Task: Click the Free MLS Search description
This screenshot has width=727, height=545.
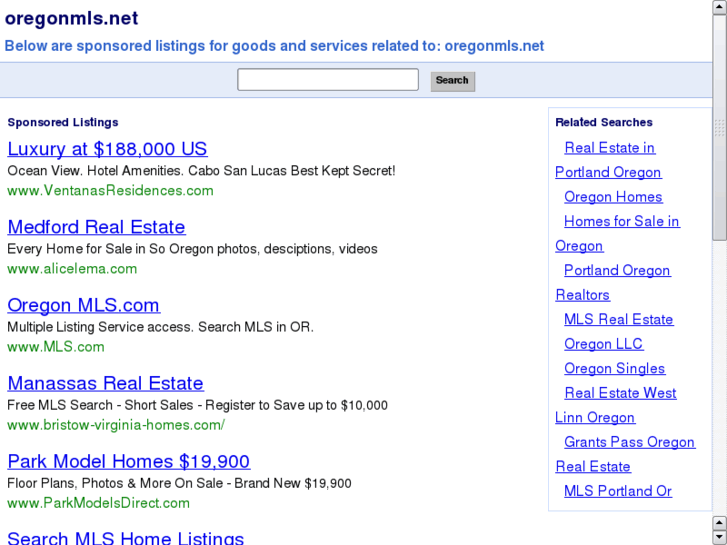Action: (198, 405)
